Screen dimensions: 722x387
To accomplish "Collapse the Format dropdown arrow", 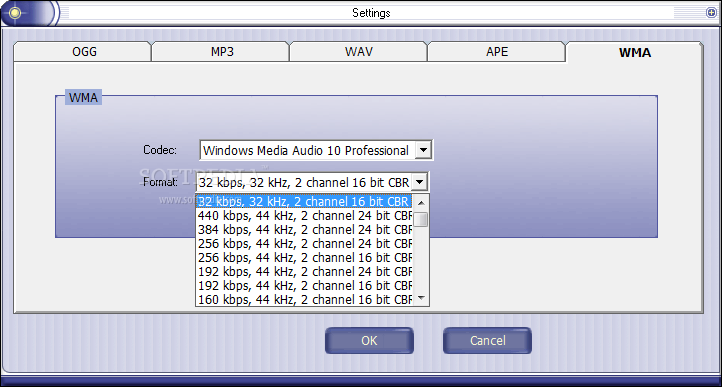I will pos(419,182).
